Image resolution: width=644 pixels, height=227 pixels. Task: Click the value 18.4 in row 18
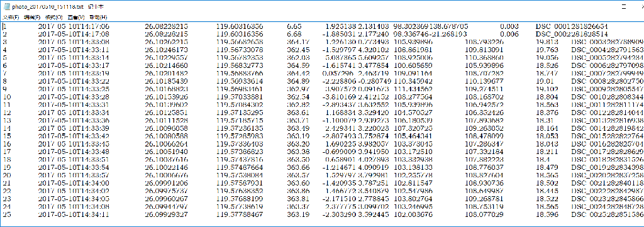543,160
